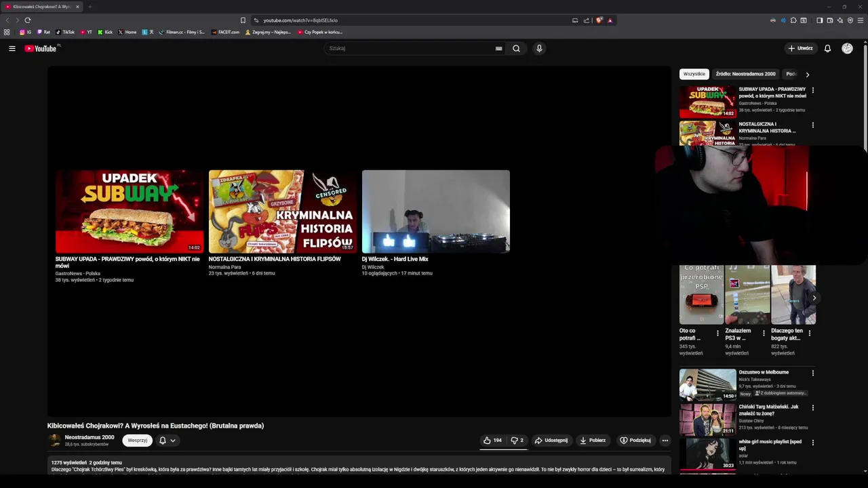Click the Pobierz download button
Image resolution: width=868 pixels, height=488 pixels.
coord(593,441)
